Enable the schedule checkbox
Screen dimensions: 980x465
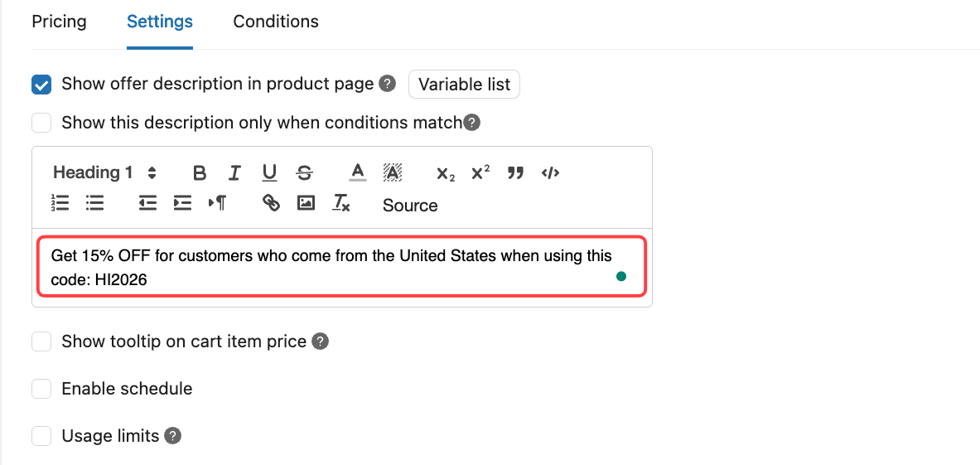tap(41, 389)
